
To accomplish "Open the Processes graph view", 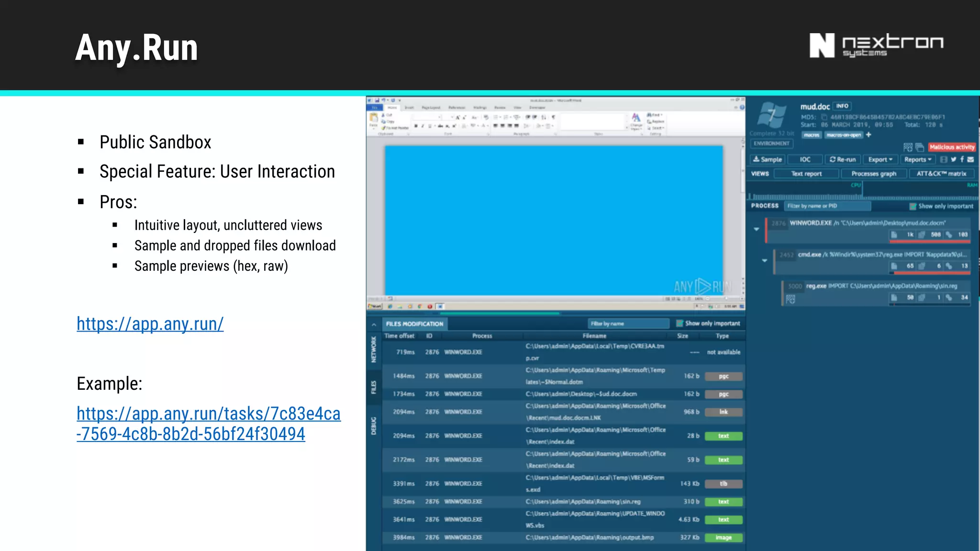I will [x=874, y=174].
